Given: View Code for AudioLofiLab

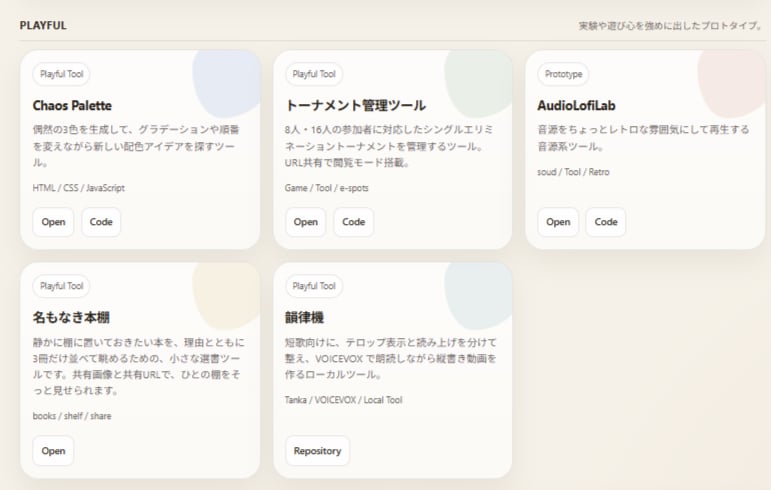Looking at the screenshot, I should coord(606,222).
